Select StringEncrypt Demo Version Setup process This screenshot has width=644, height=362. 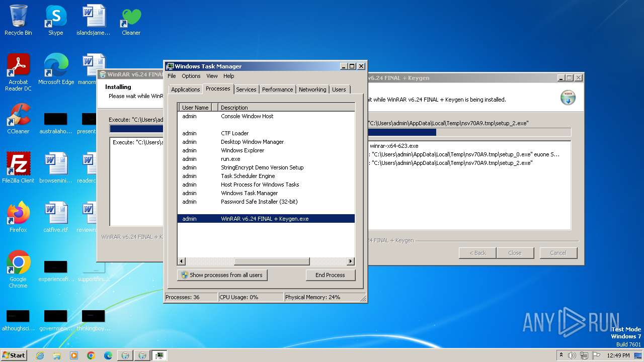tap(266, 167)
